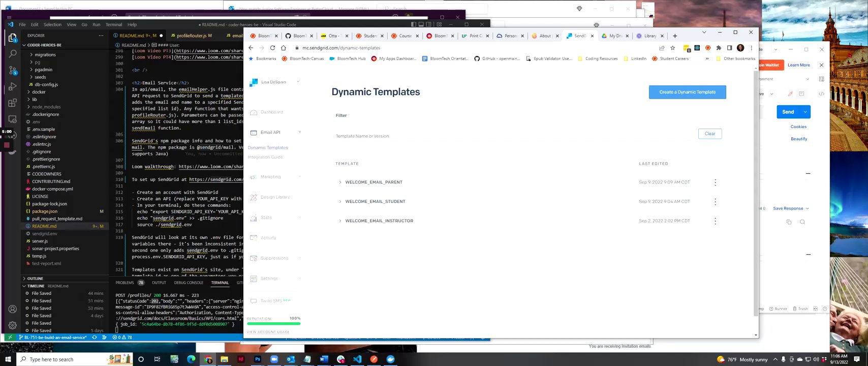
Task: Open the Search view in VS Code
Action: tap(12, 53)
